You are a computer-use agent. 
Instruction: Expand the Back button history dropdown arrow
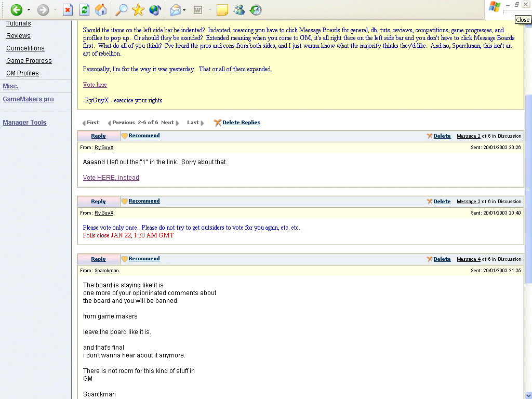tap(29, 10)
